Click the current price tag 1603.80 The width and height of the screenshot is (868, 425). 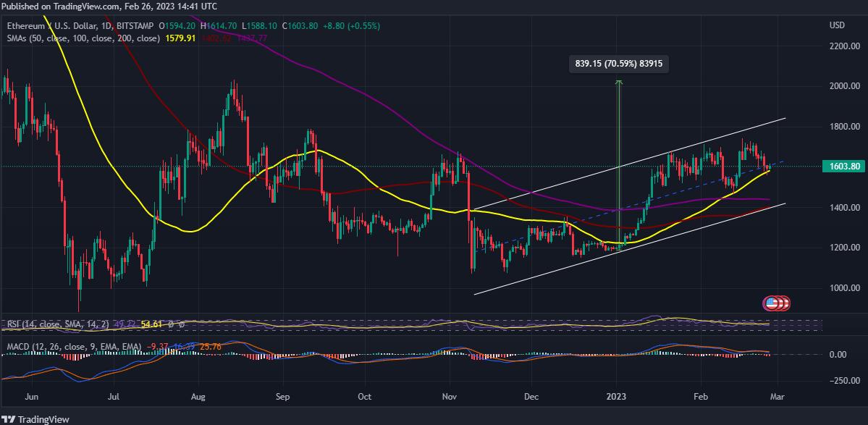pyautogui.click(x=844, y=166)
